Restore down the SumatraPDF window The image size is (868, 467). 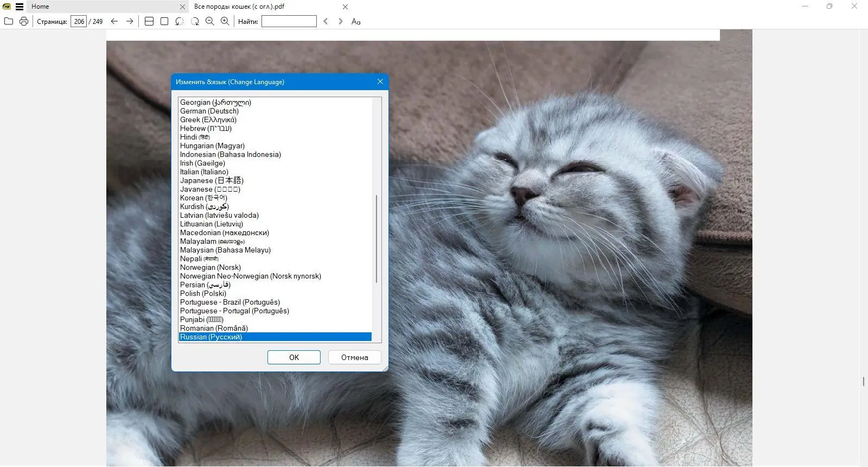pos(829,7)
